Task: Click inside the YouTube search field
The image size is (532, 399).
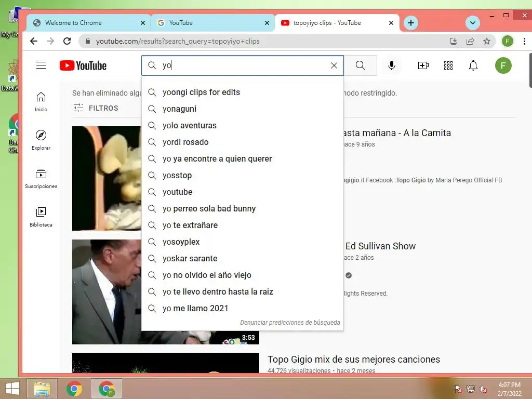Action: coord(243,65)
